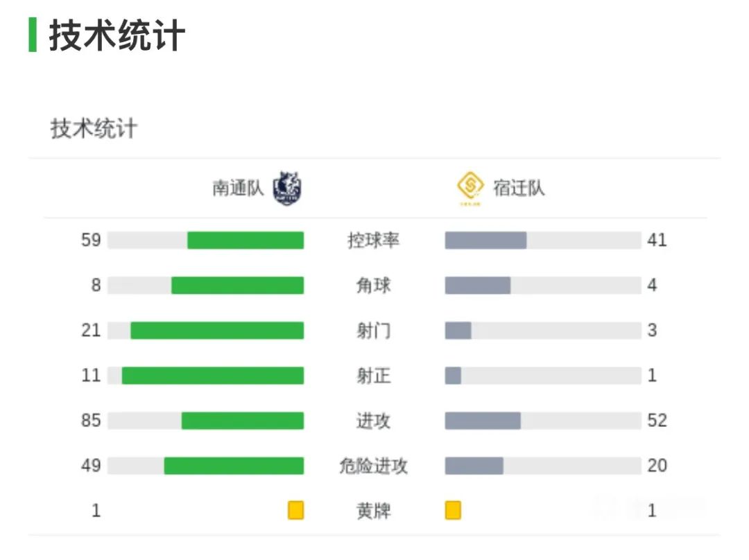Select the 南通队 team name

[238, 188]
